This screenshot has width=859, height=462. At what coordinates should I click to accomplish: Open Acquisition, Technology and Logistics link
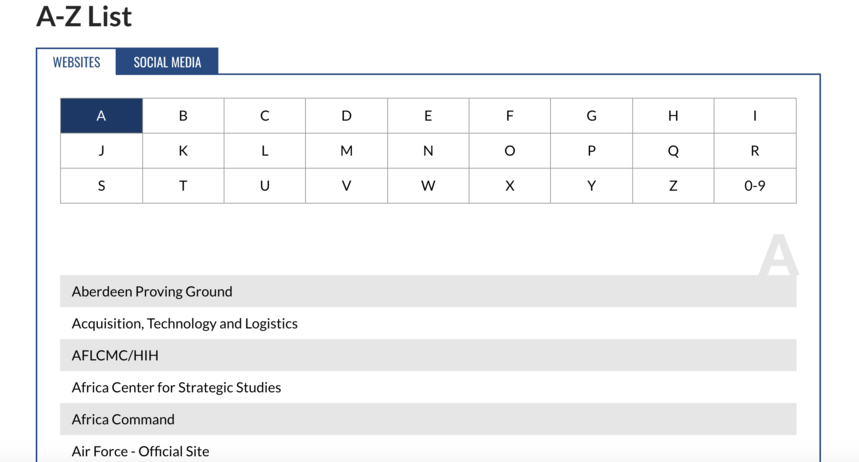point(185,324)
